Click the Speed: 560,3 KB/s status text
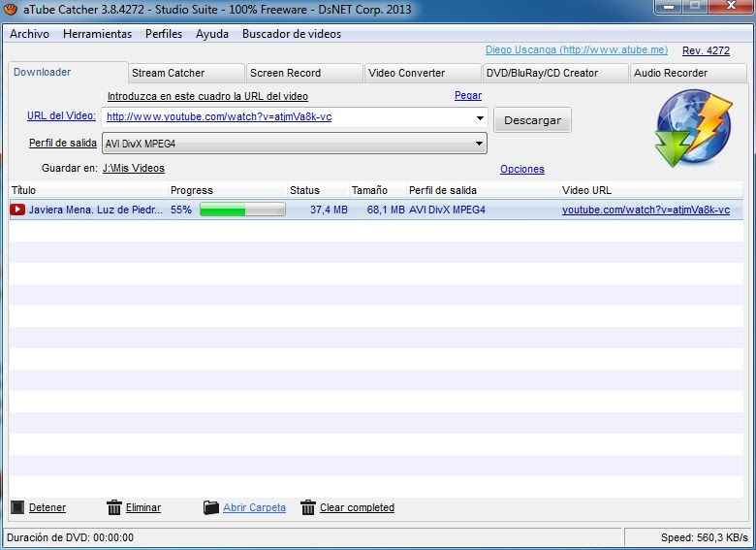The image size is (756, 550). (x=705, y=537)
